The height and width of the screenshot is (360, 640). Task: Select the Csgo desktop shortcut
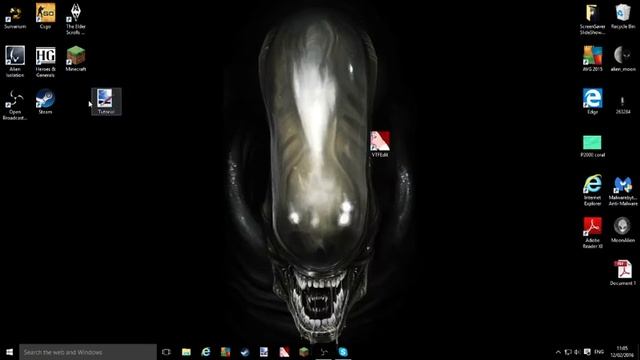click(x=45, y=17)
